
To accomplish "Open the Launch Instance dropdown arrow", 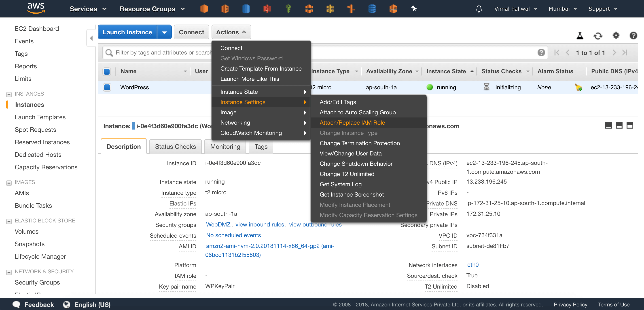I will [x=164, y=32].
